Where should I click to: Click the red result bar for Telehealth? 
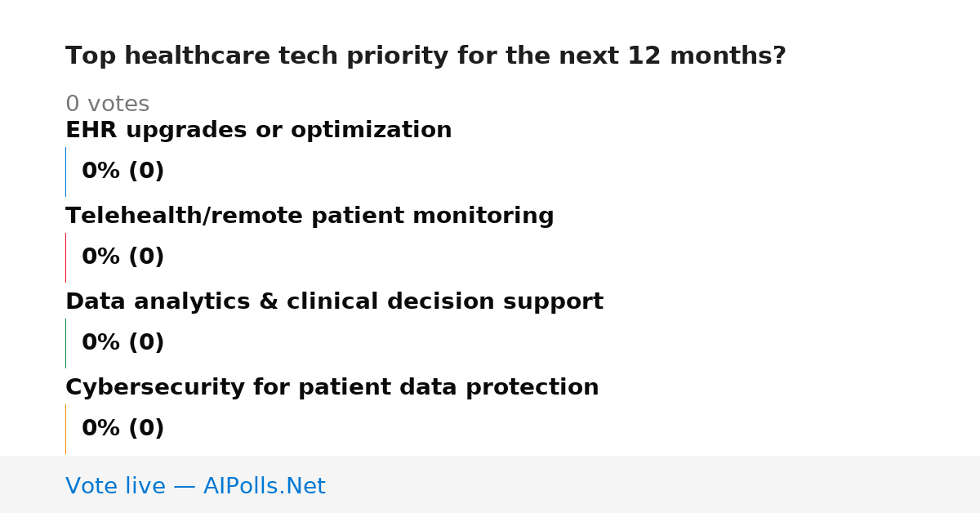point(65,257)
